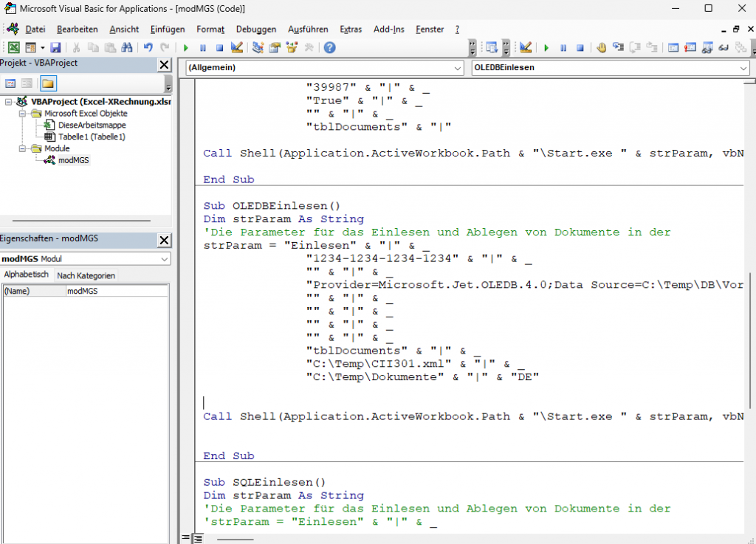Collapse the Microsoft Excel Objekte folder
This screenshot has width=756, height=544.
(22, 114)
